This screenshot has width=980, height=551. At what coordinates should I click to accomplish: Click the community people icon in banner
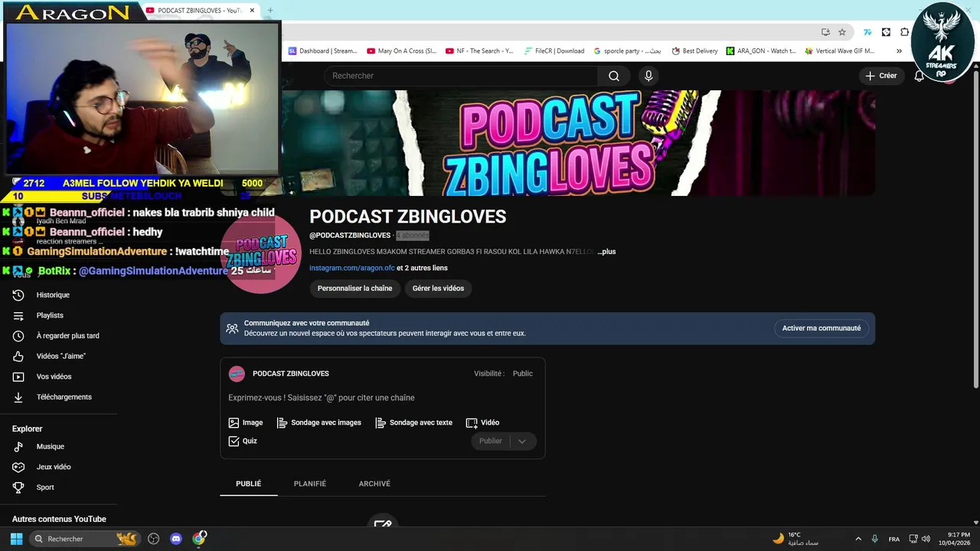(x=232, y=328)
